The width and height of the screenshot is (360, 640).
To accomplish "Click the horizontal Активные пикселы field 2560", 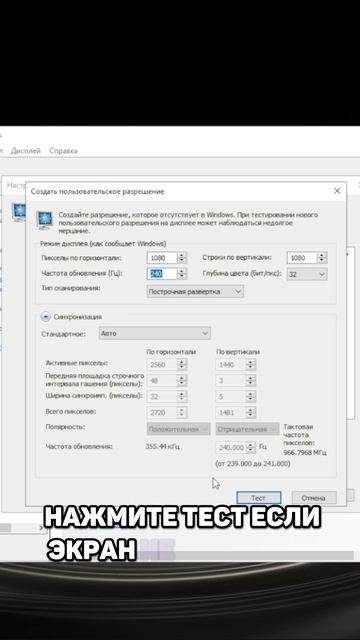I will [162, 364].
